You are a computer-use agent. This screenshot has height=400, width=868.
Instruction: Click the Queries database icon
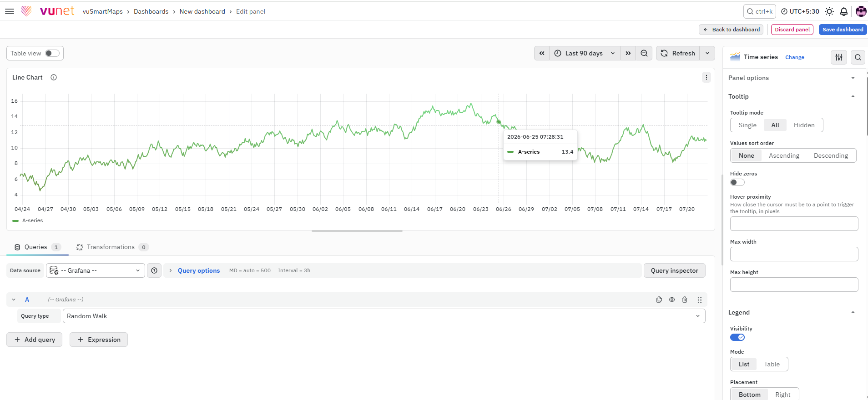(x=17, y=247)
